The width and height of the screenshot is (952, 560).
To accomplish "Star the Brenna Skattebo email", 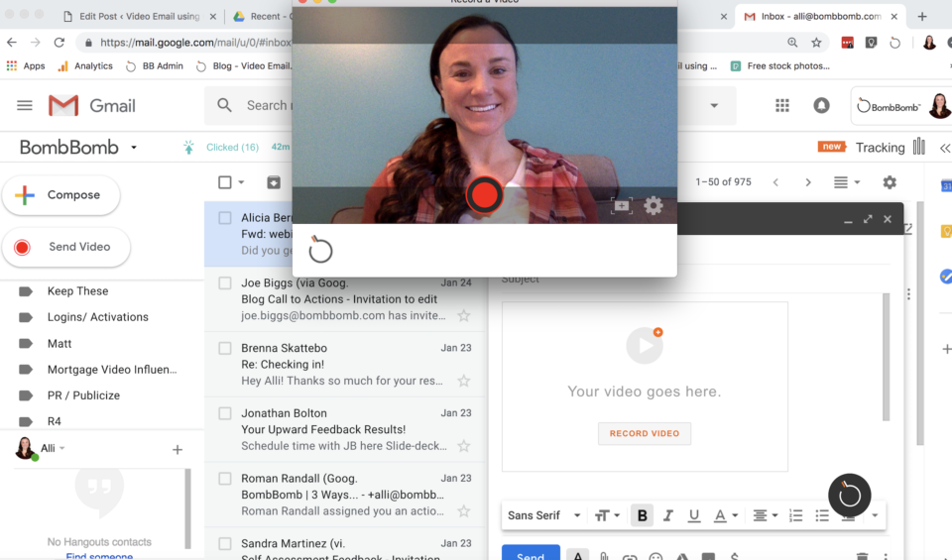I will point(464,381).
